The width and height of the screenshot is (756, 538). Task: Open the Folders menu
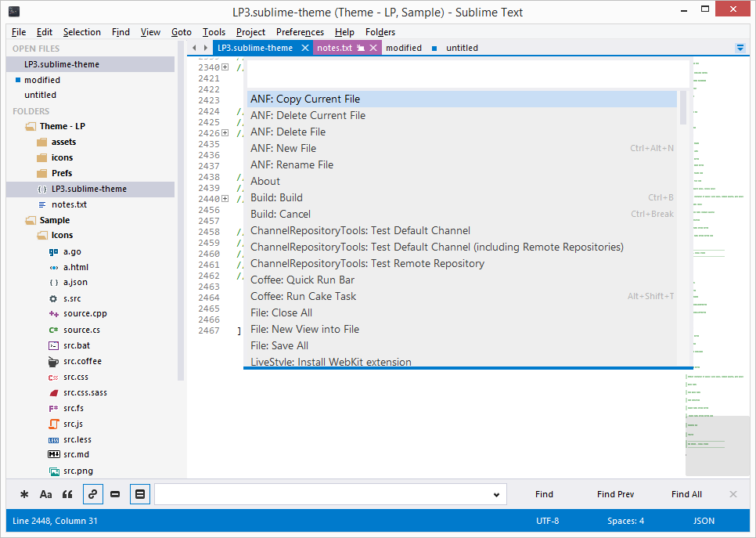(x=380, y=32)
